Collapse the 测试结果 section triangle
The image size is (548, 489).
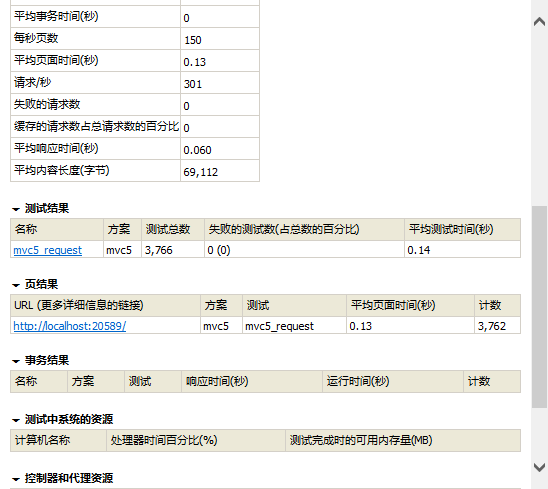(x=16, y=209)
